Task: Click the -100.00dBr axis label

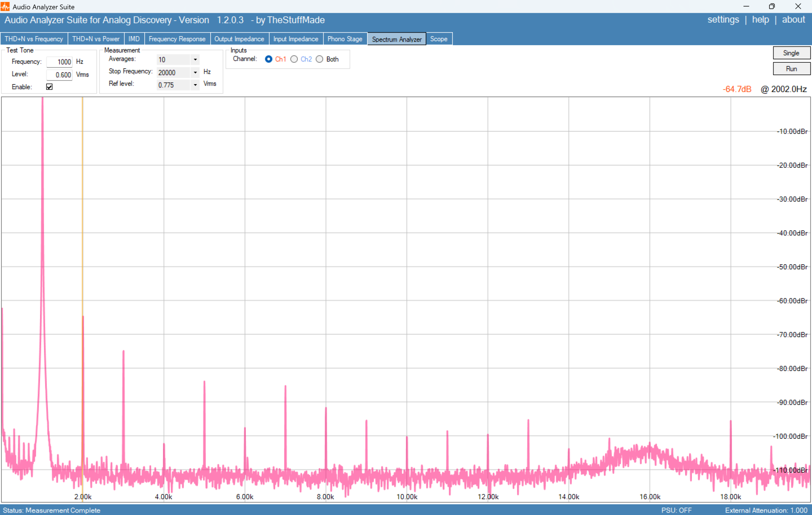Action: (790, 436)
